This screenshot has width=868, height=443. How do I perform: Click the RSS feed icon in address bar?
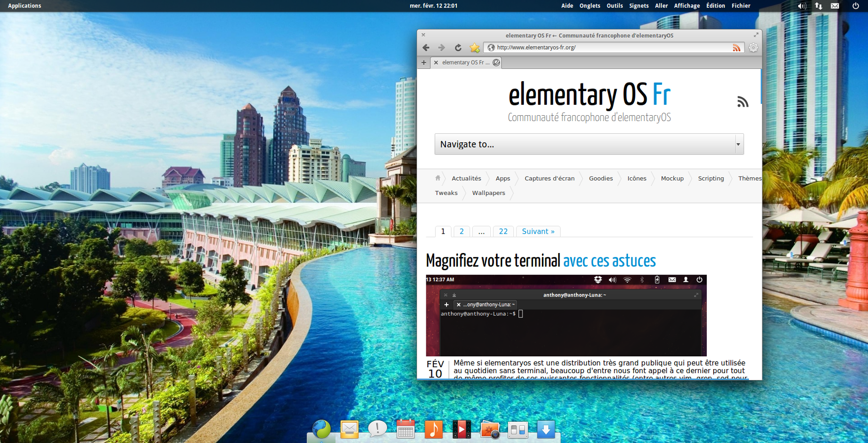[736, 48]
